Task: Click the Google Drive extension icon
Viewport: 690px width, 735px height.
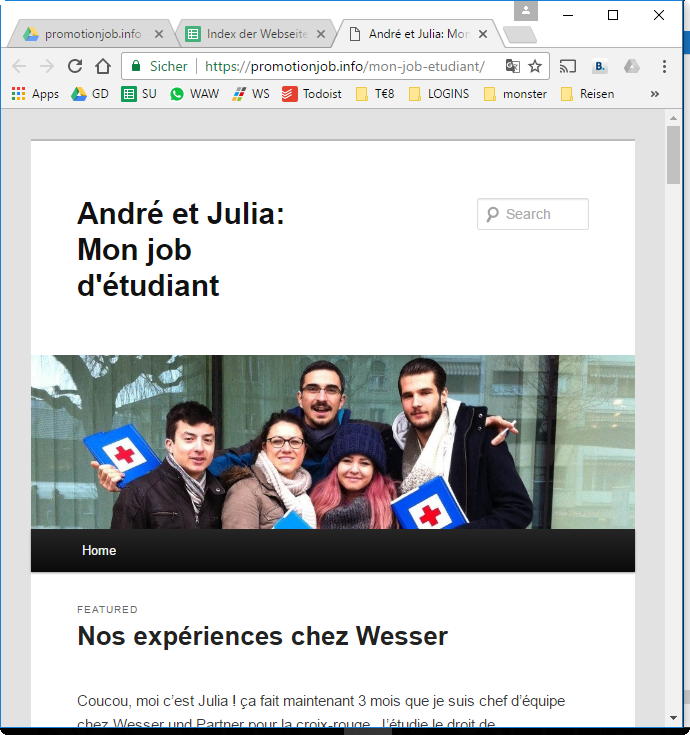Action: click(631, 66)
